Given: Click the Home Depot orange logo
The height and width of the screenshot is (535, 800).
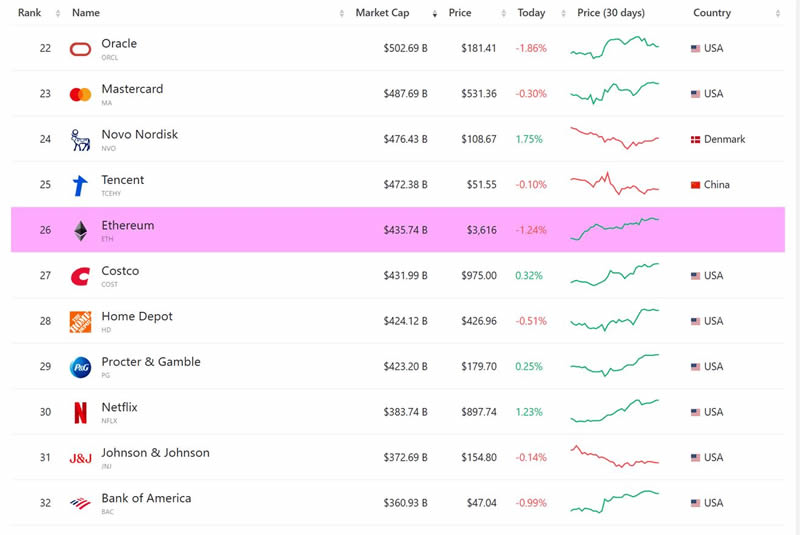Looking at the screenshot, I should coord(80,321).
